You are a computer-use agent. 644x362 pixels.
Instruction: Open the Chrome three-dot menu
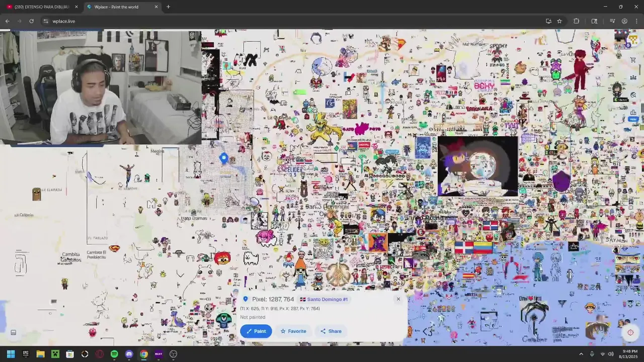637,21
